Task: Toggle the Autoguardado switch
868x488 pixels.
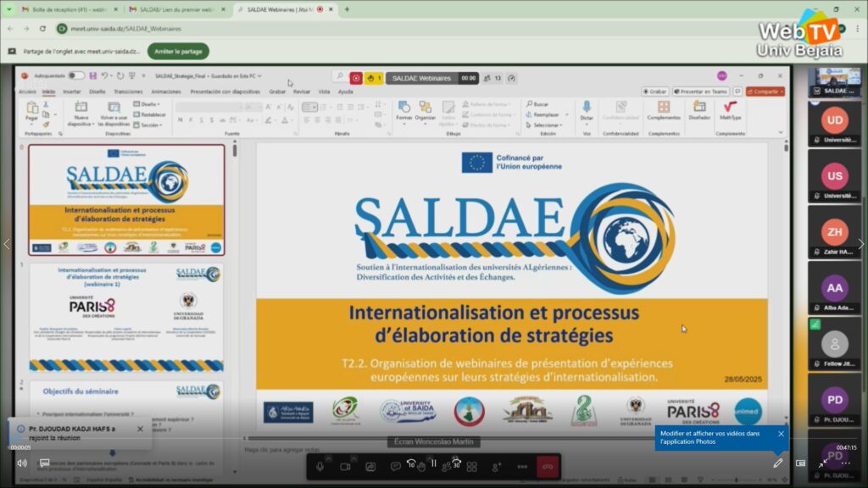Action: [75, 75]
